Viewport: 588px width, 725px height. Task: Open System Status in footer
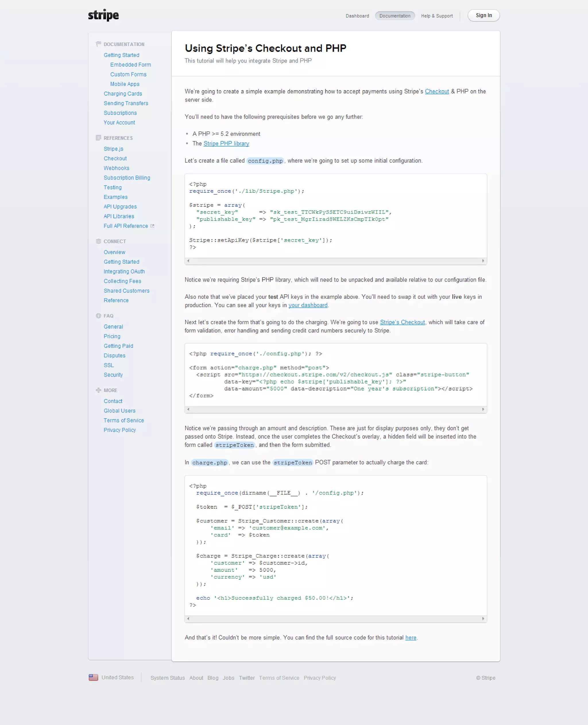coord(168,678)
